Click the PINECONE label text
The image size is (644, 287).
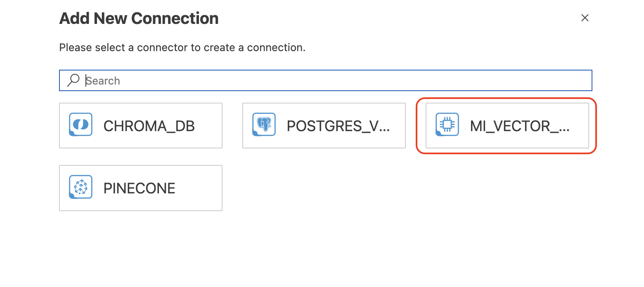pos(140,188)
